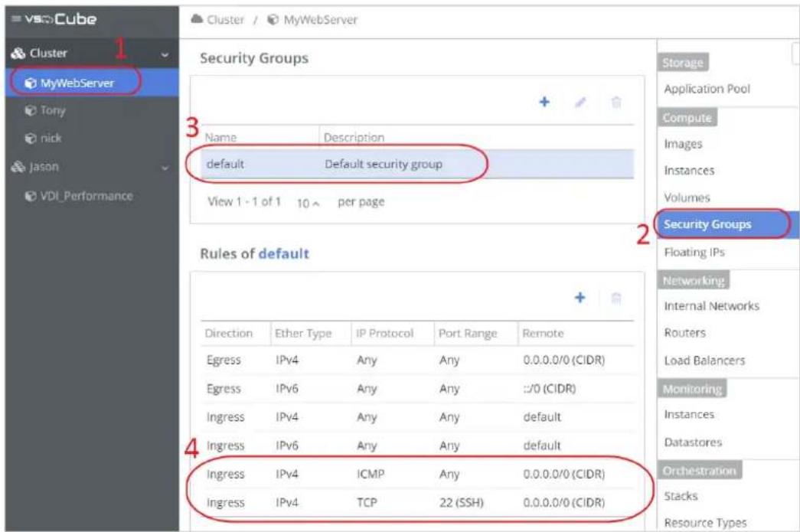Select the TCP 22 (SSH) rule row
The width and height of the screenshot is (800, 532).
pyautogui.click(x=417, y=503)
